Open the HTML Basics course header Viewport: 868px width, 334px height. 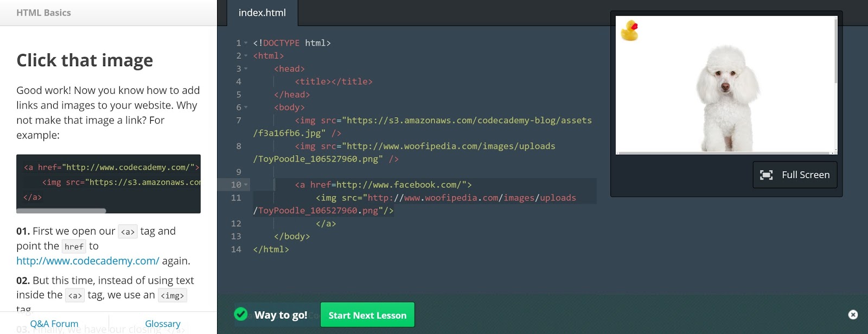click(x=43, y=12)
